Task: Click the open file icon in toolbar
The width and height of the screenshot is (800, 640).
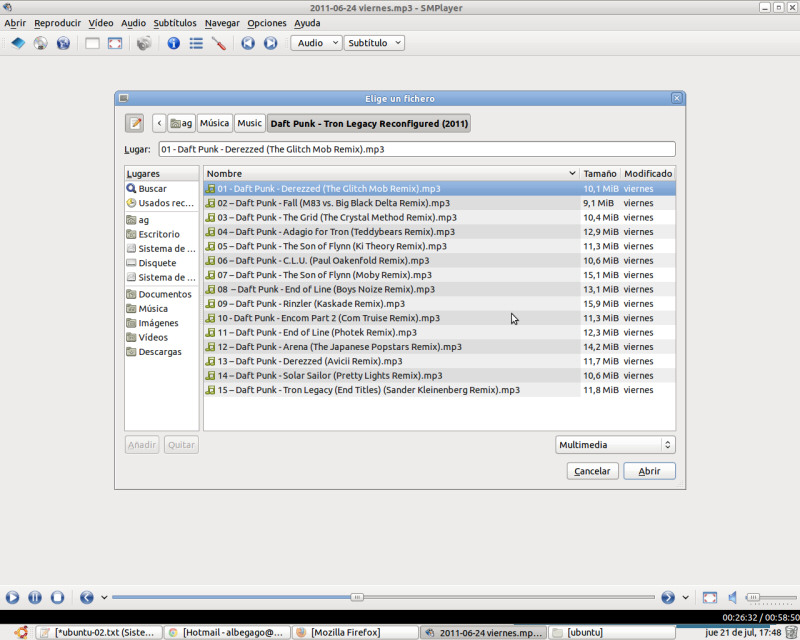Action: point(17,43)
